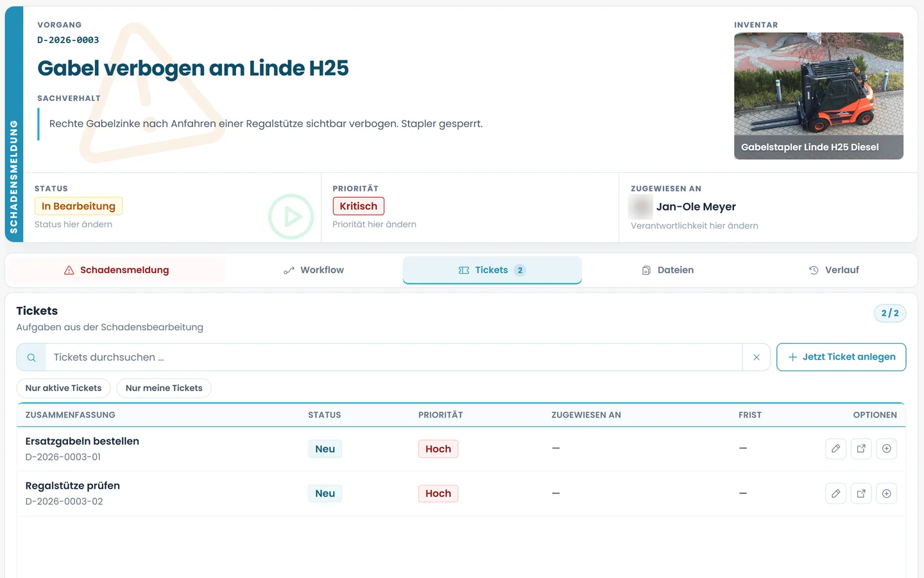The width and height of the screenshot is (924, 578).
Task: Change assignee Jan-Ole Meyer
Action: click(x=696, y=207)
